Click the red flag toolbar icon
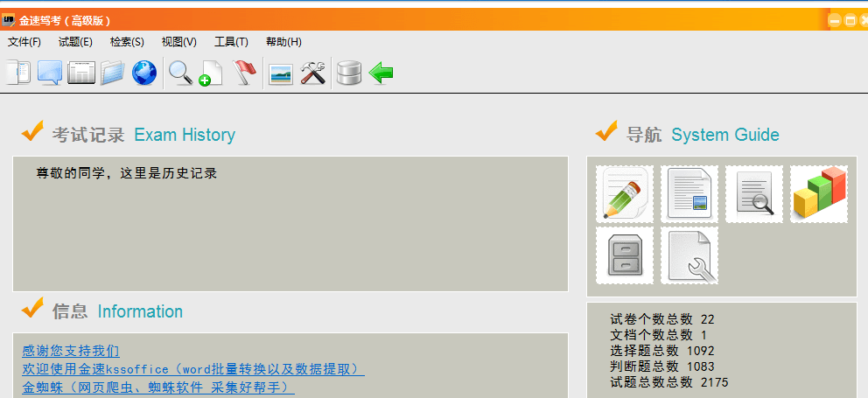Viewport: 868px width, 398px height. pyautogui.click(x=245, y=73)
